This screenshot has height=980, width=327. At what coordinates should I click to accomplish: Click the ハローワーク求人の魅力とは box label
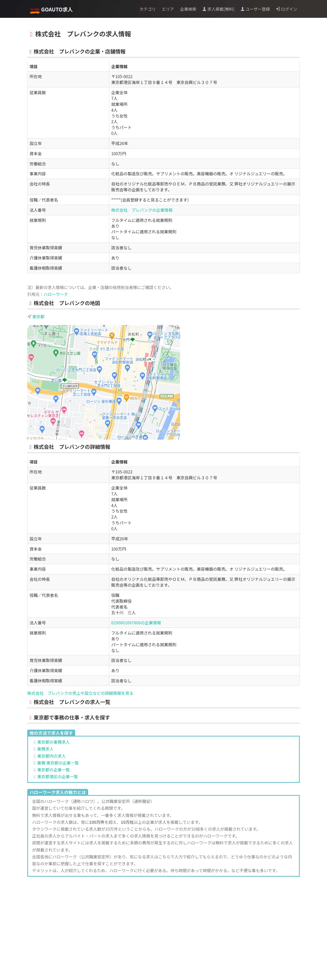58,792
